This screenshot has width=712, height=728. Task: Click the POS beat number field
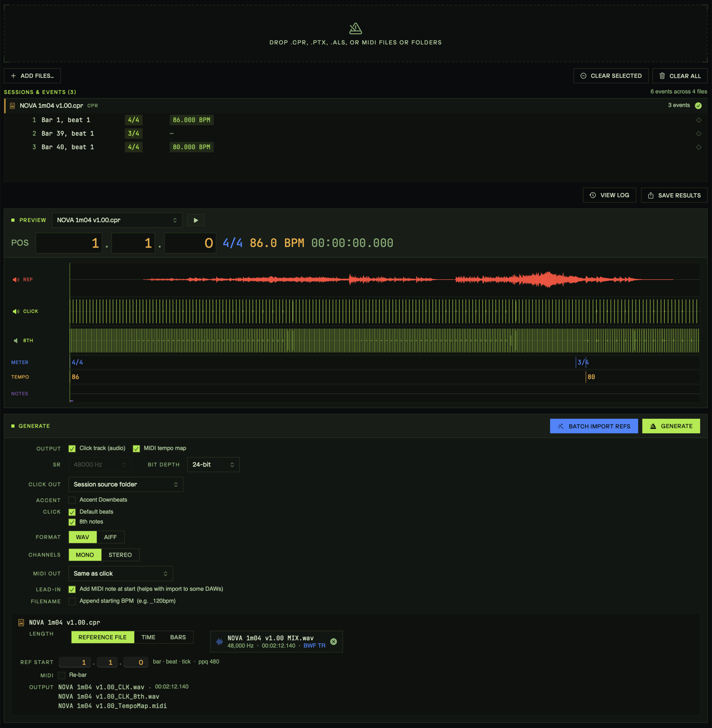[133, 243]
